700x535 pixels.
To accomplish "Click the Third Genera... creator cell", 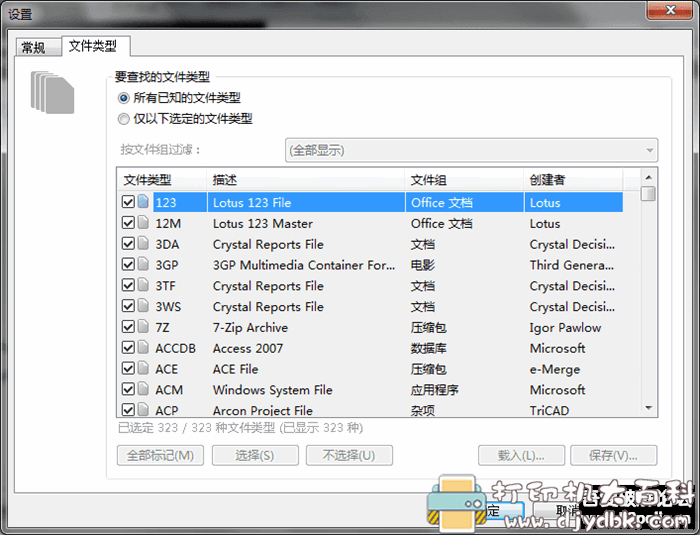I will pos(572,265).
